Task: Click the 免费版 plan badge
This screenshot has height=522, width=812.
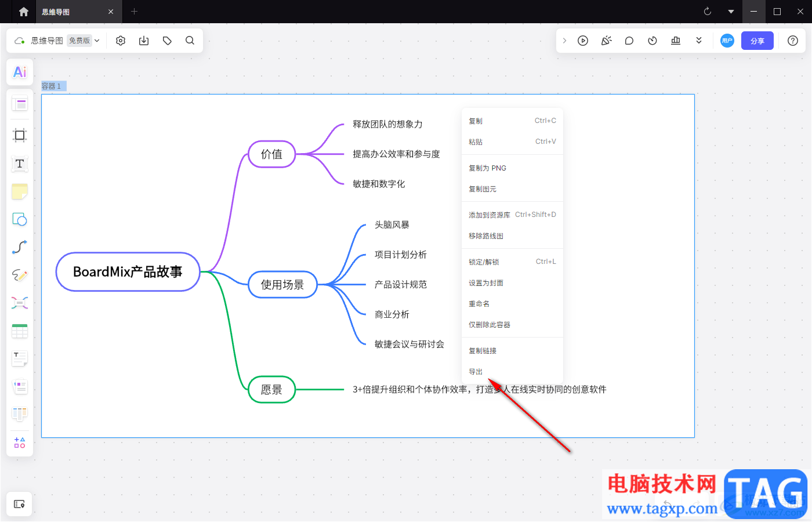Action: pyautogui.click(x=79, y=41)
